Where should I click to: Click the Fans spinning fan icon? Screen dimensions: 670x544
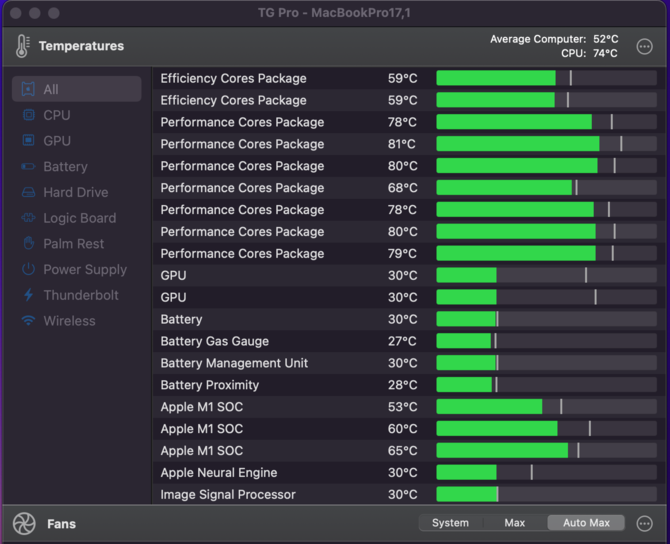click(x=24, y=523)
